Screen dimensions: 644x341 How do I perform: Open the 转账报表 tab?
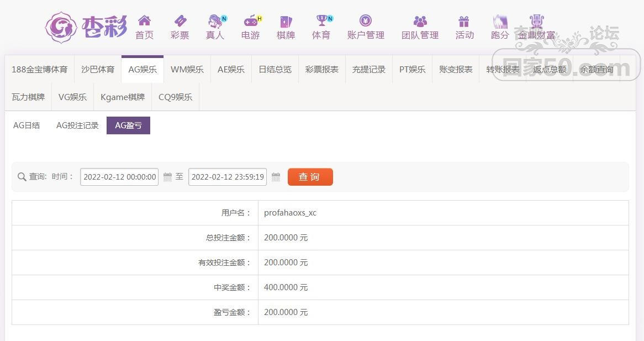[503, 70]
